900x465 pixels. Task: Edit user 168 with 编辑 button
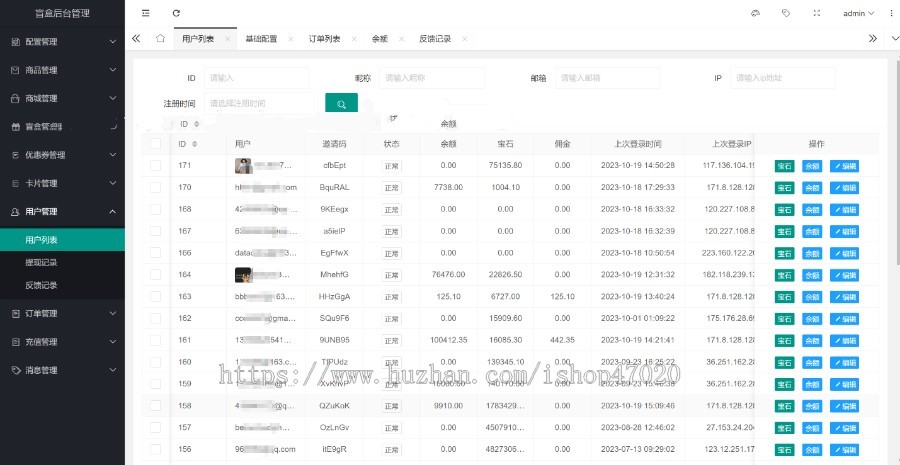click(x=844, y=210)
